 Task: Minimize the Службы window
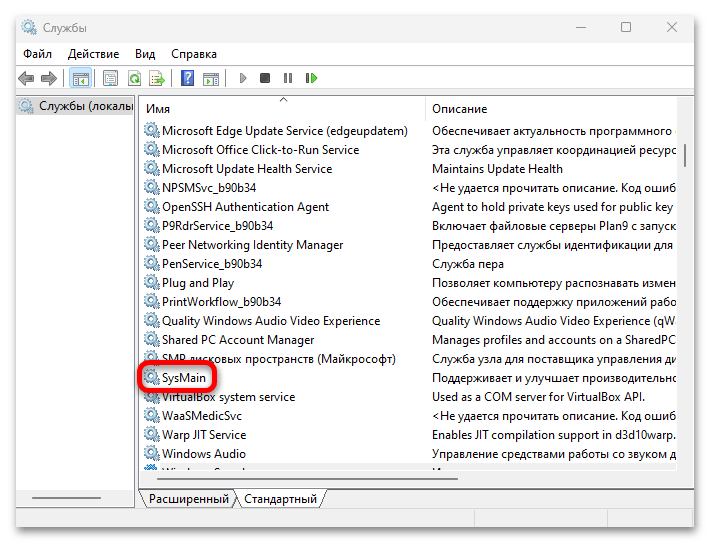pyautogui.click(x=581, y=27)
